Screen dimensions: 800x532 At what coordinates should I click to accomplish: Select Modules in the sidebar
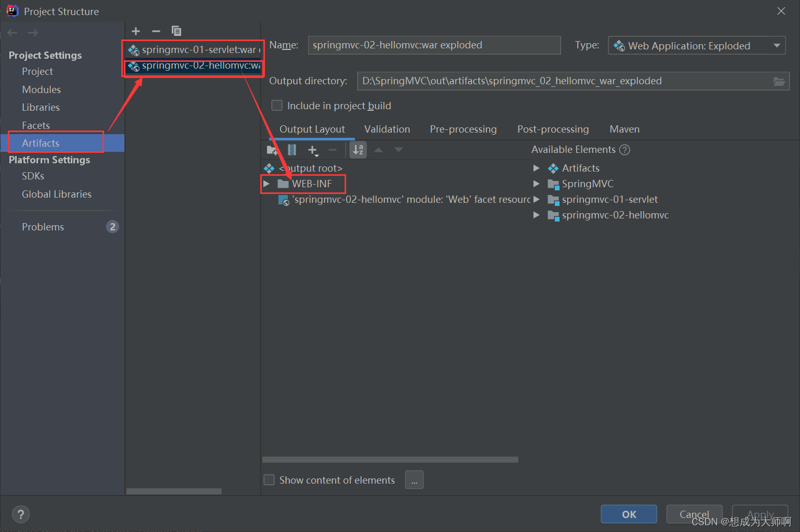click(x=41, y=89)
